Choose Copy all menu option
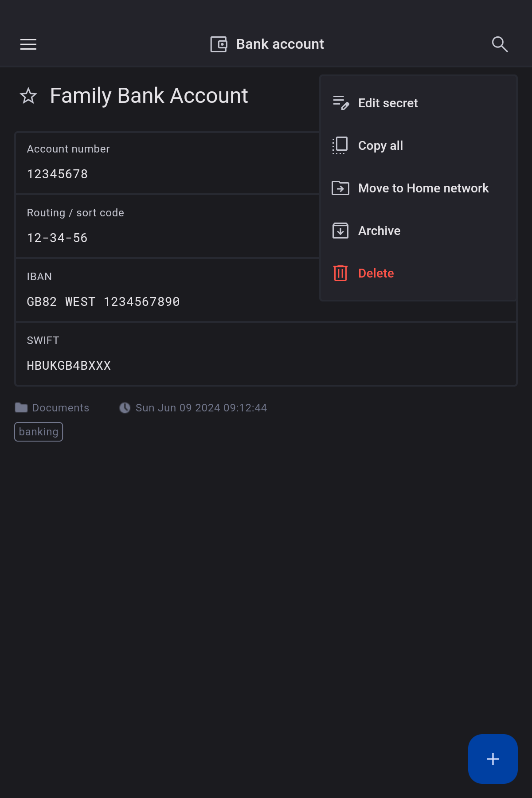532x798 pixels. [x=380, y=145]
